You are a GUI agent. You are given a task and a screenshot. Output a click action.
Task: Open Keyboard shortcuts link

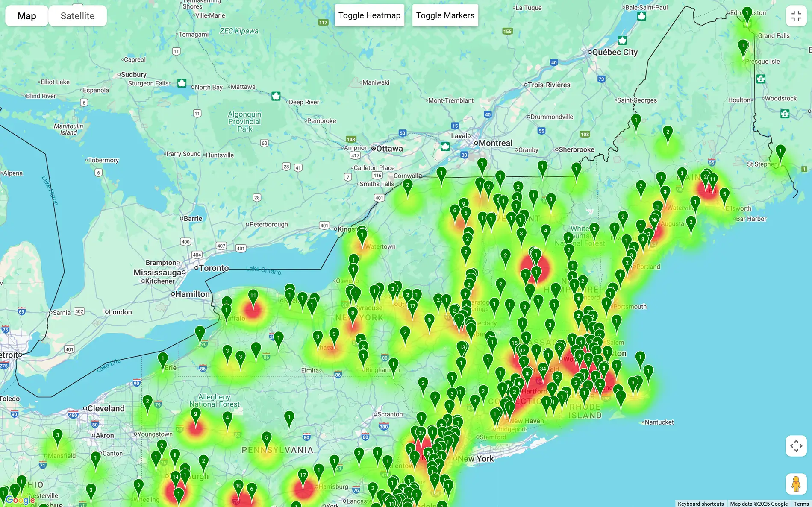click(x=700, y=504)
